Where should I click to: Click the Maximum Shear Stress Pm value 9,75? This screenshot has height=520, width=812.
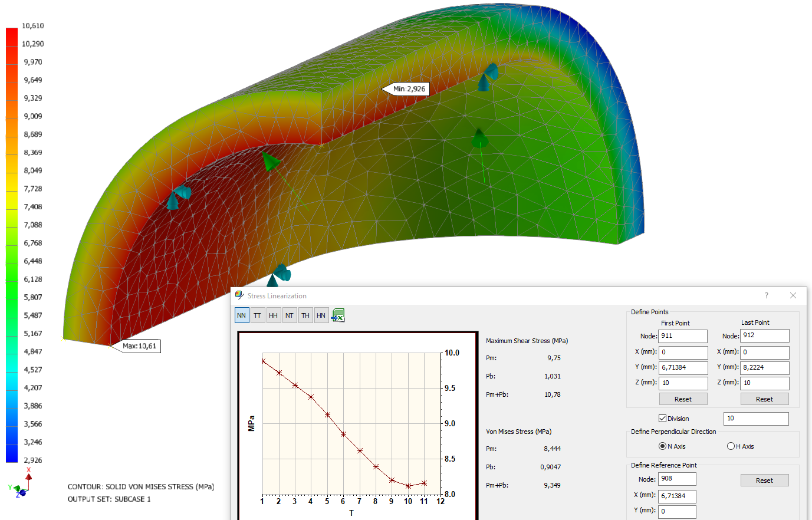click(x=554, y=358)
